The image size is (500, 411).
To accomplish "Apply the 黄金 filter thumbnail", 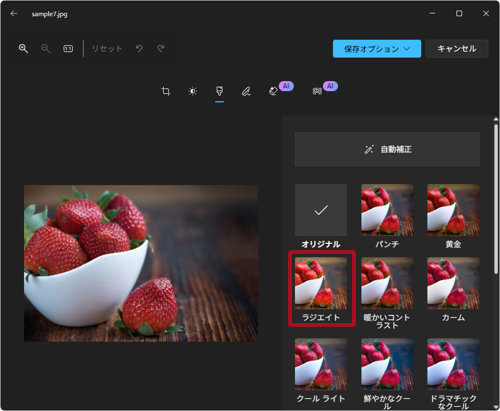I will pyautogui.click(x=453, y=210).
